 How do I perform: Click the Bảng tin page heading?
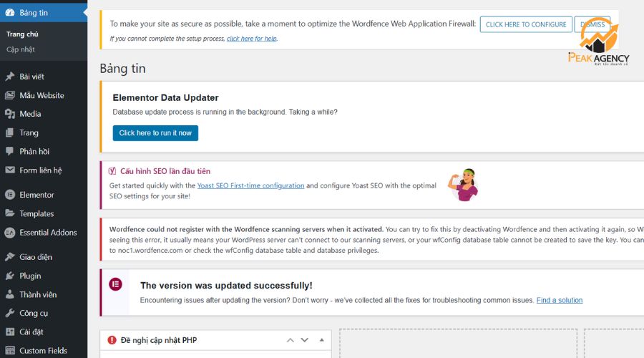click(x=122, y=69)
